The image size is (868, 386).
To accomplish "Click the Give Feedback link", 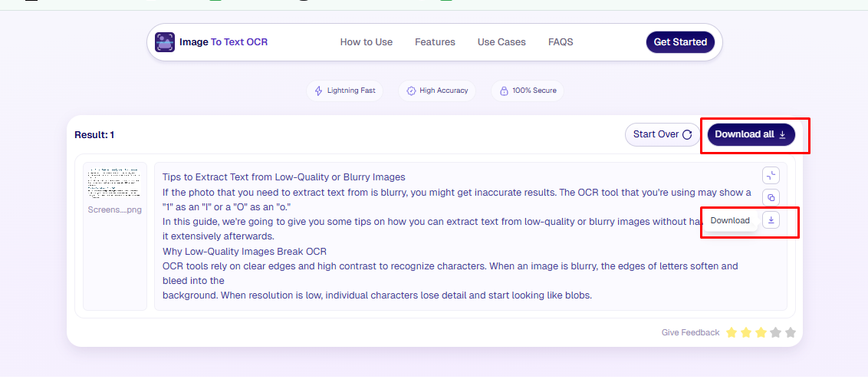I will (690, 332).
